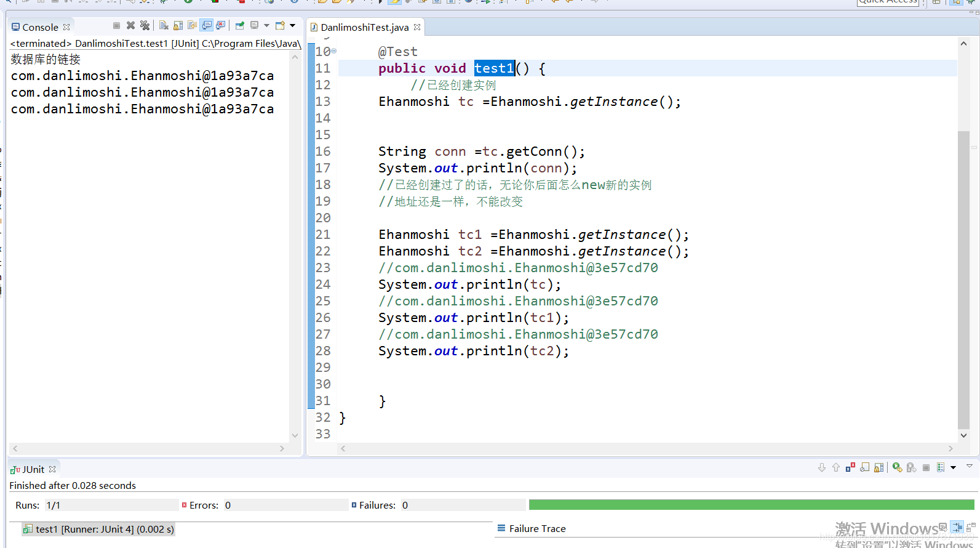Collapse the fold marker at line 10

(334, 51)
